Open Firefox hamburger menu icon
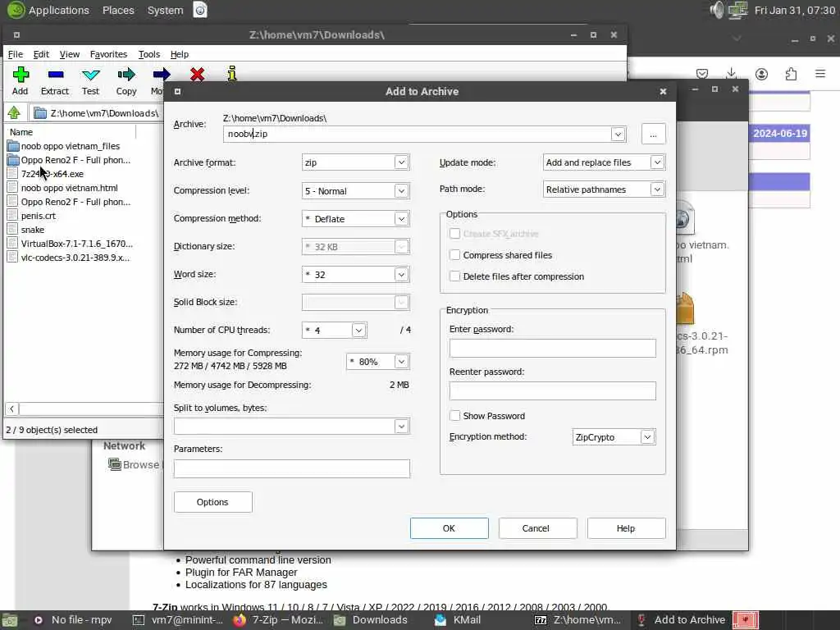 click(820, 73)
